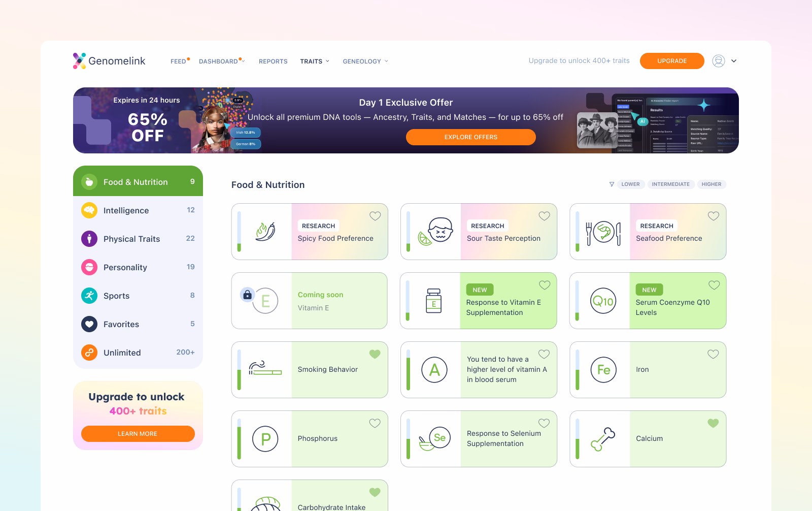
Task: Click the Calcium bone icon
Action: (x=603, y=439)
